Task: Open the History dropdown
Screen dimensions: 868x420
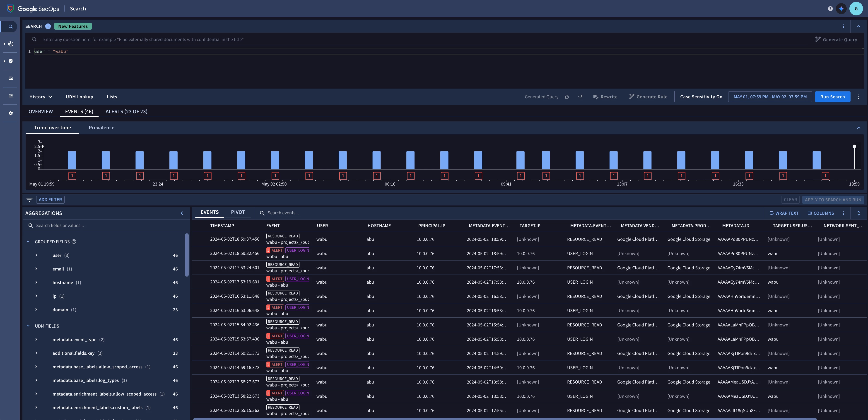Action: pyautogui.click(x=41, y=97)
